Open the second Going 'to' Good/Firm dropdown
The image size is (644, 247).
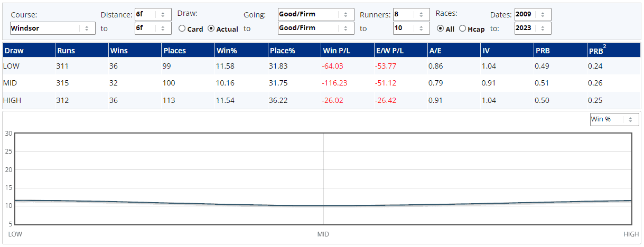click(315, 28)
